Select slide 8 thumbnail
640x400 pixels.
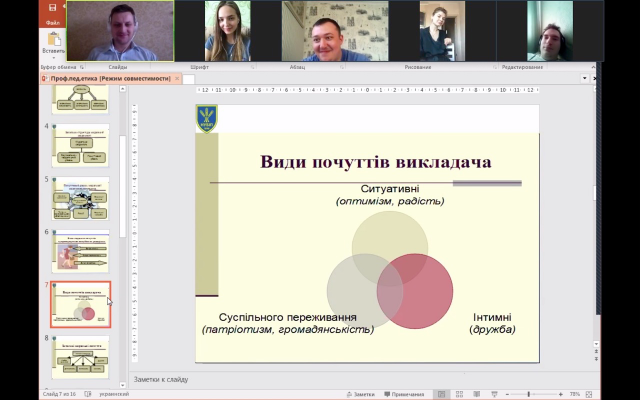click(x=80, y=358)
